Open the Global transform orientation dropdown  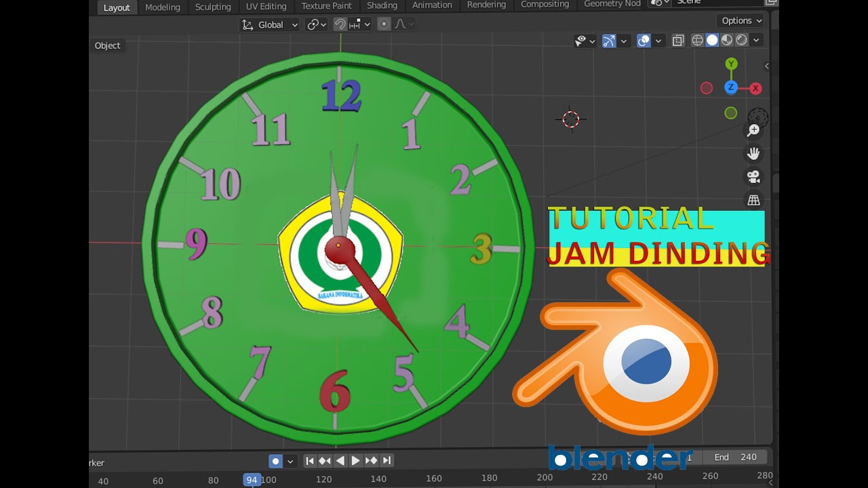click(x=270, y=24)
